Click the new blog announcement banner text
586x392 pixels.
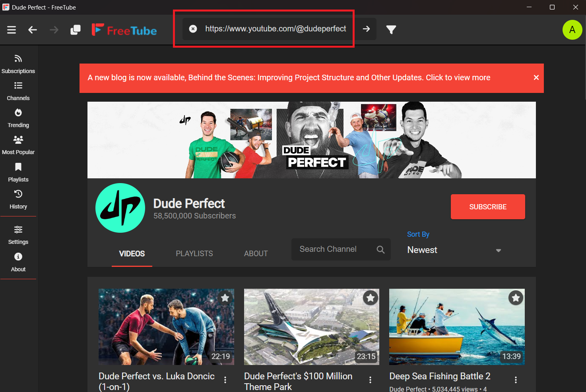tap(289, 77)
